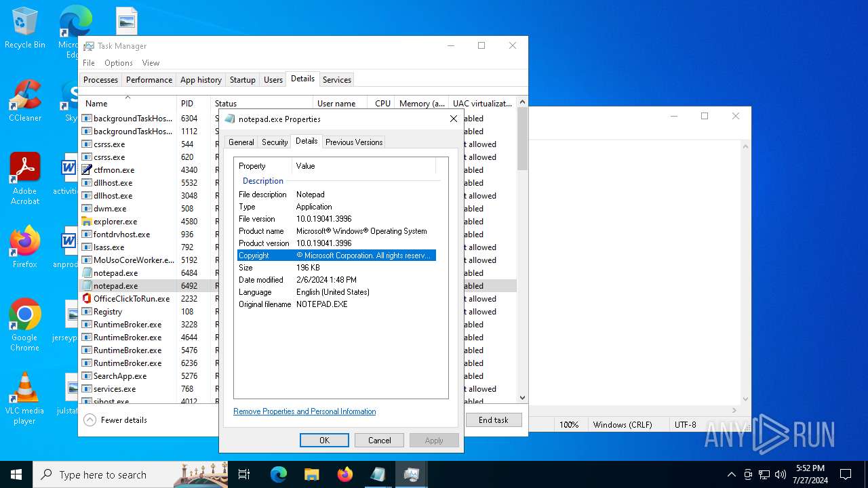Image resolution: width=868 pixels, height=488 pixels.
Task: Open the View menu in Task Manager
Action: pos(151,63)
